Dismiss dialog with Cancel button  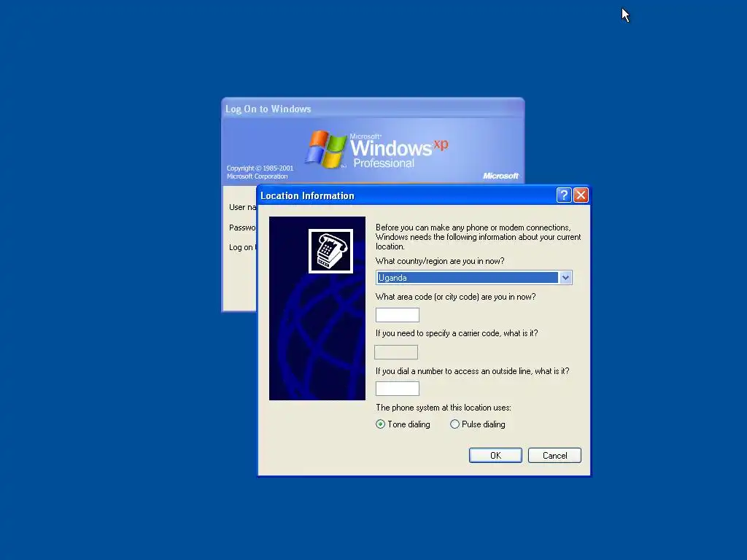click(x=554, y=455)
